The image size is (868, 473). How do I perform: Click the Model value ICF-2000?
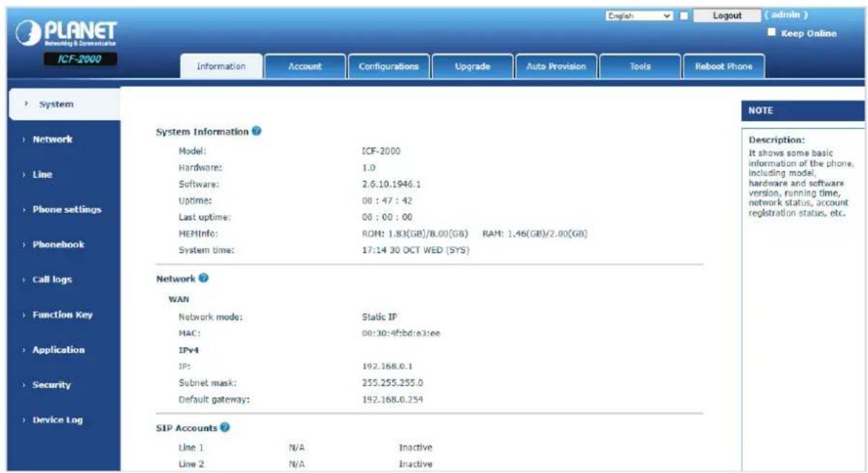pos(381,151)
